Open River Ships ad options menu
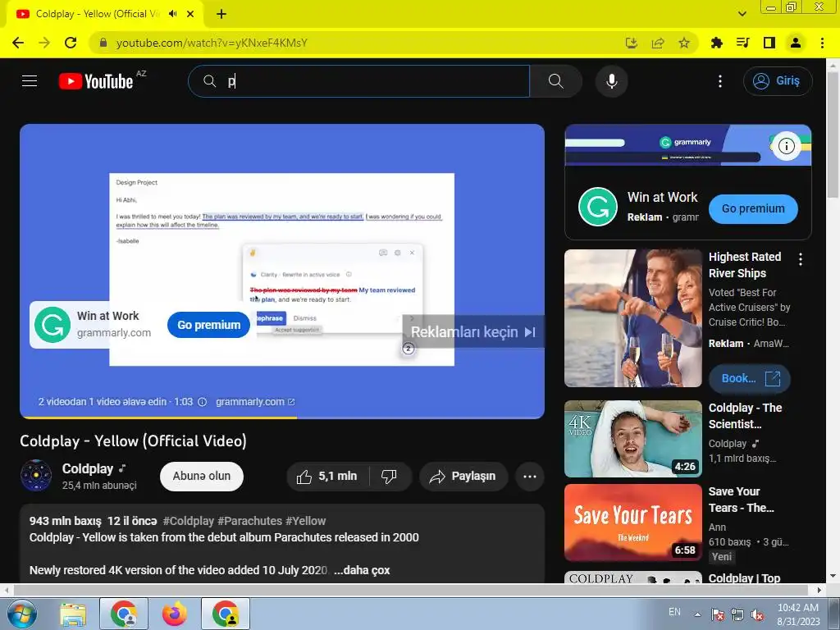The width and height of the screenshot is (840, 630). coord(801,259)
